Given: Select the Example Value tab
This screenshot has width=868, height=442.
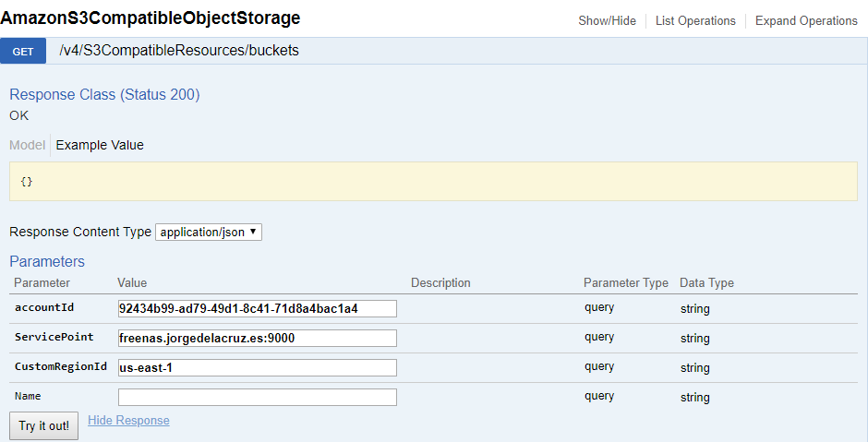Looking at the screenshot, I should pos(100,145).
